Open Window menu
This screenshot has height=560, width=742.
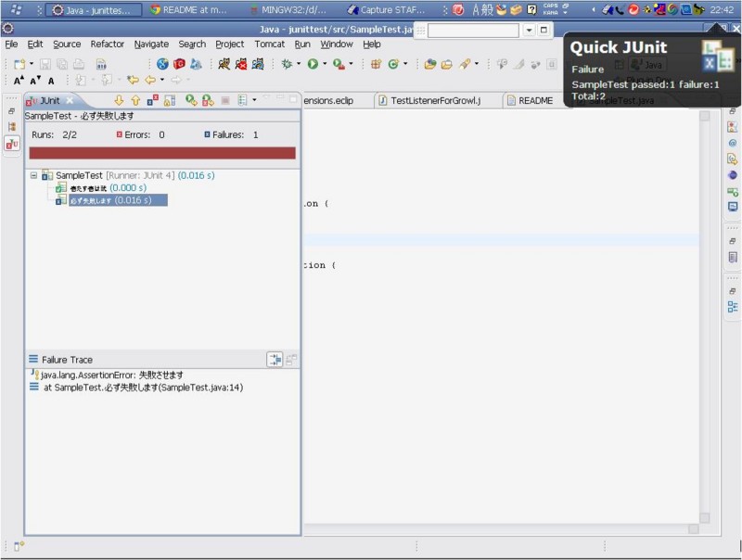click(337, 44)
